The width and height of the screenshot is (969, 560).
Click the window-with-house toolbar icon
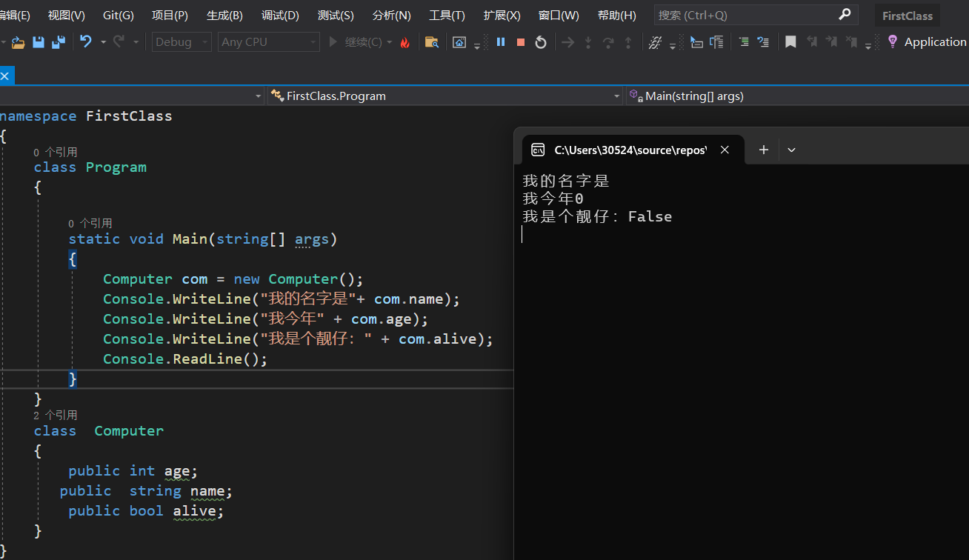[x=459, y=42]
